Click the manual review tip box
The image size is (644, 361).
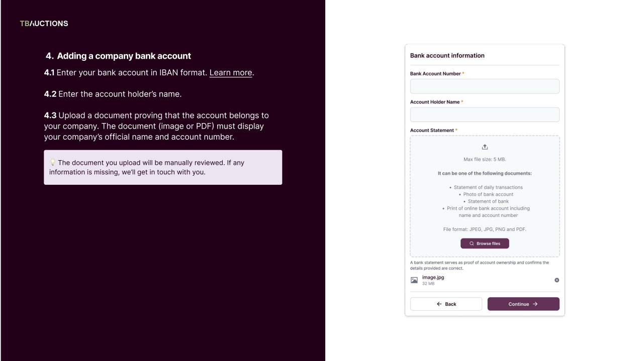pos(163,167)
